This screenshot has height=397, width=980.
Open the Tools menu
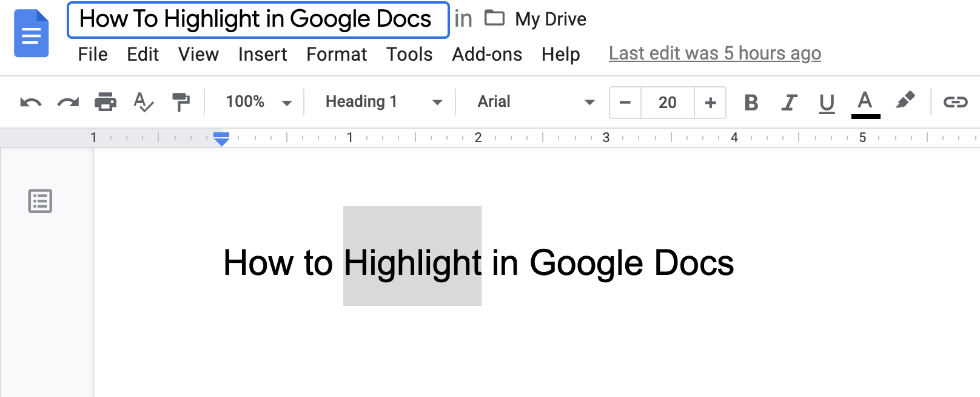[x=409, y=55]
